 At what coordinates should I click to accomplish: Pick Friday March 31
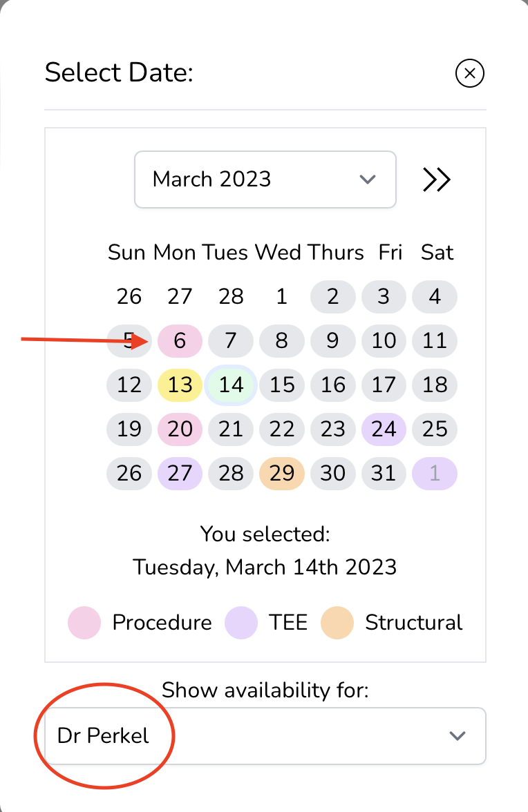tap(384, 473)
